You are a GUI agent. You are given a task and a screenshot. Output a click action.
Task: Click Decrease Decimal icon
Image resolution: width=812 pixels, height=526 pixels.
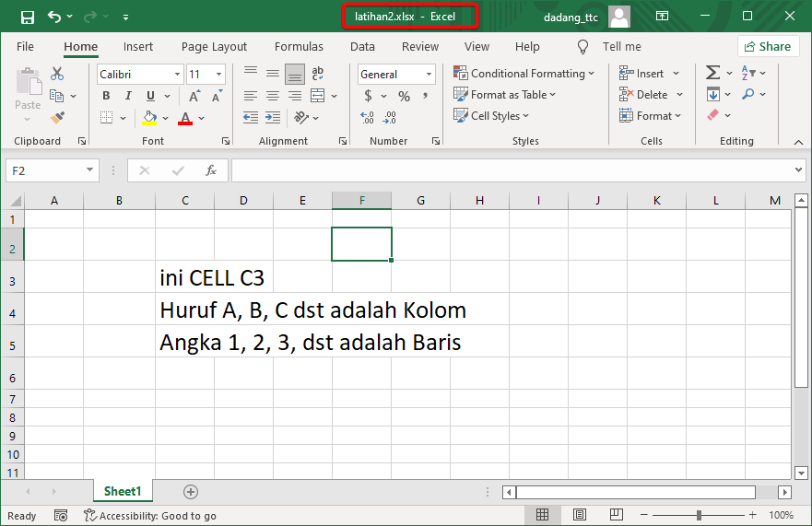390,118
